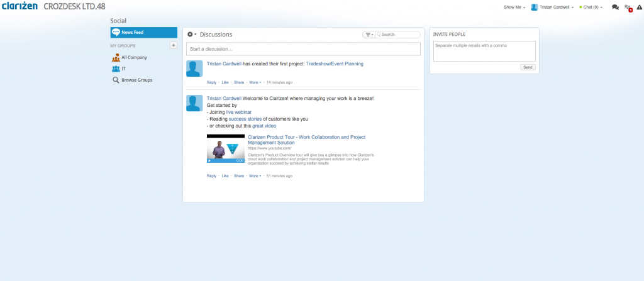Like the Welcome to Clarizen post
Screen dimensions: 644x281
(225, 176)
